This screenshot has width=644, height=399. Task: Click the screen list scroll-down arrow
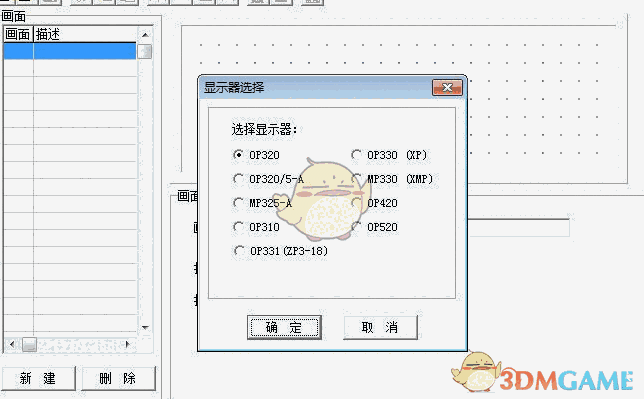click(x=145, y=328)
